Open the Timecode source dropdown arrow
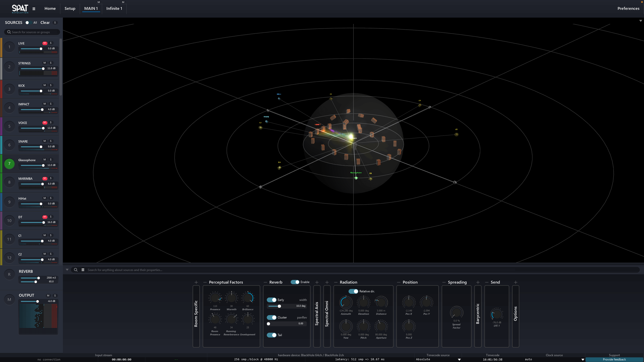This screenshot has height=362, width=644. (x=459, y=359)
